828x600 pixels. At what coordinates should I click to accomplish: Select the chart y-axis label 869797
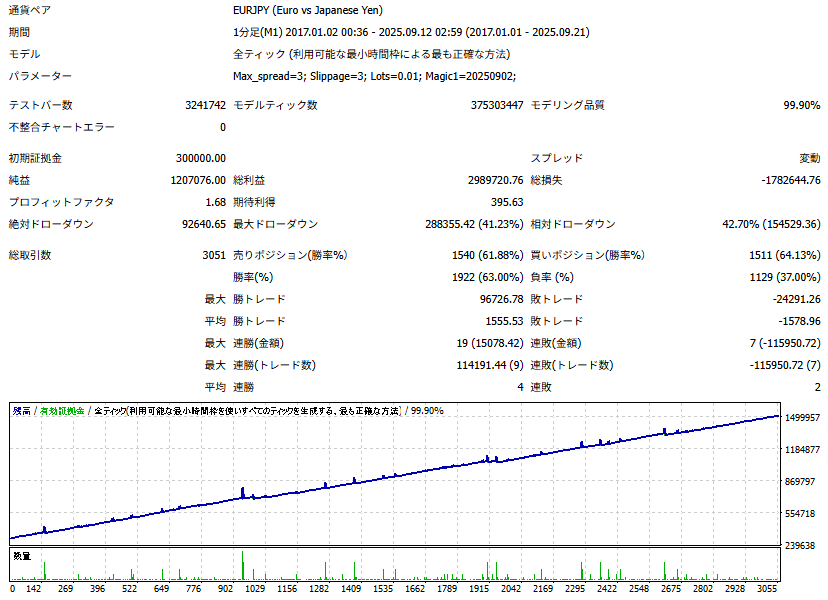800,482
